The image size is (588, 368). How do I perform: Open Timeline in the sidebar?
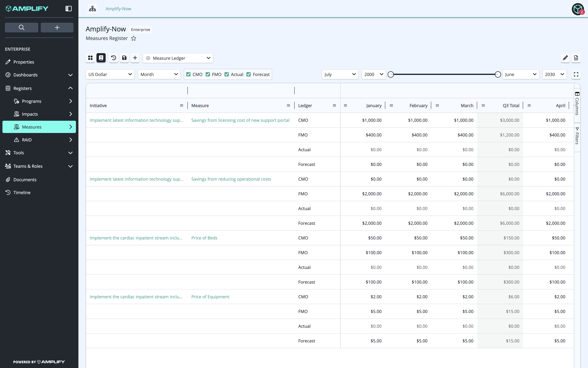click(39, 193)
